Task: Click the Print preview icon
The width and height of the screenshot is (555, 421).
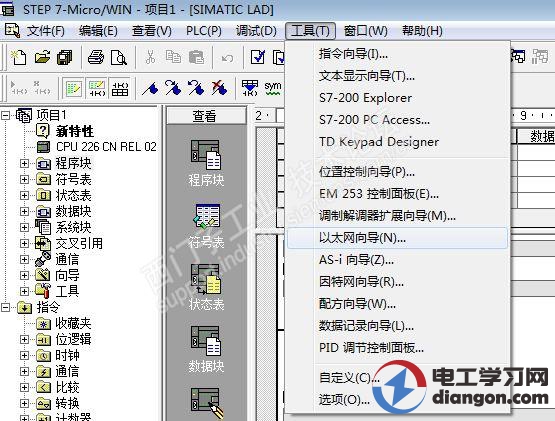Action: 119,57
